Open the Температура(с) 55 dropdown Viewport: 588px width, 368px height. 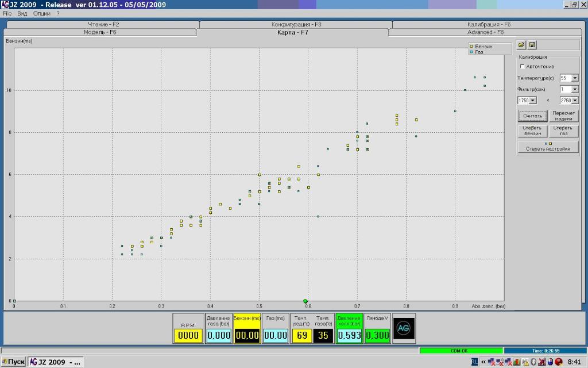pos(574,78)
